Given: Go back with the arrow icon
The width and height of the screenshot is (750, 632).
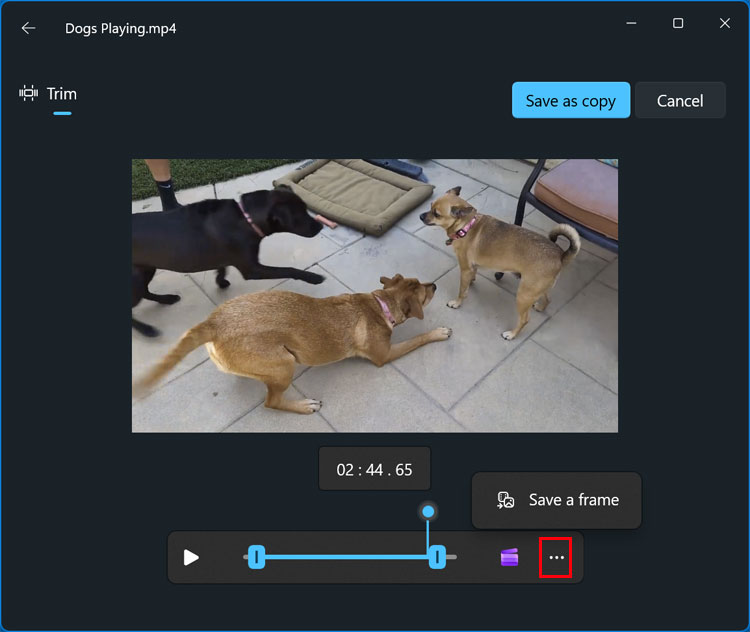Looking at the screenshot, I should pos(28,28).
